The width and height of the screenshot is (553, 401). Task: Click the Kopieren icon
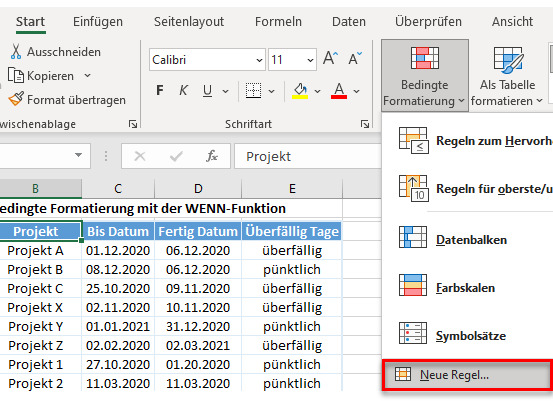pyautogui.click(x=16, y=75)
